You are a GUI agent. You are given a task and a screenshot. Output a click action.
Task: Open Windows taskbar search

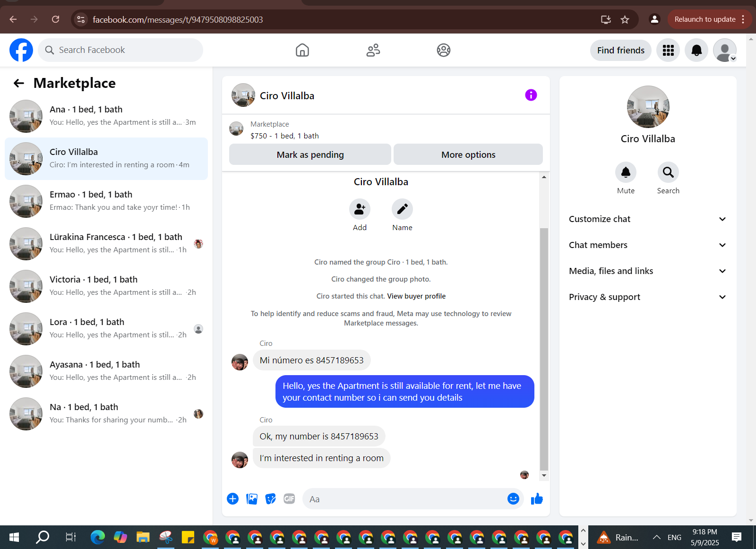pyautogui.click(x=43, y=537)
